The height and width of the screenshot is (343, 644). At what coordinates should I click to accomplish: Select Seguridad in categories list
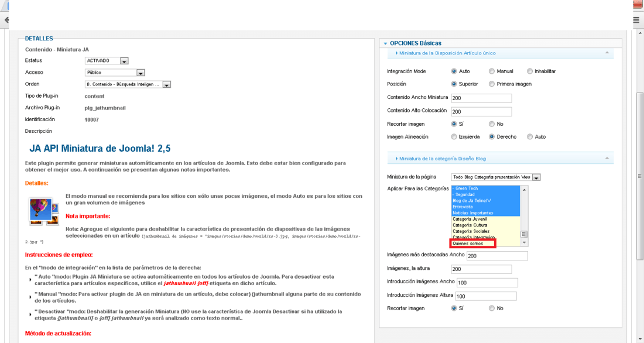click(485, 195)
